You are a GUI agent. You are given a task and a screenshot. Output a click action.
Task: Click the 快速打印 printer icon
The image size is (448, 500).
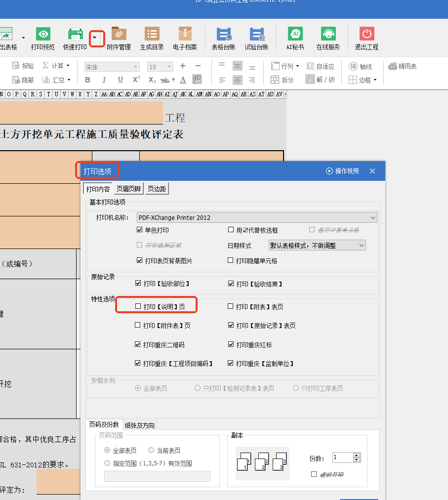(75, 35)
